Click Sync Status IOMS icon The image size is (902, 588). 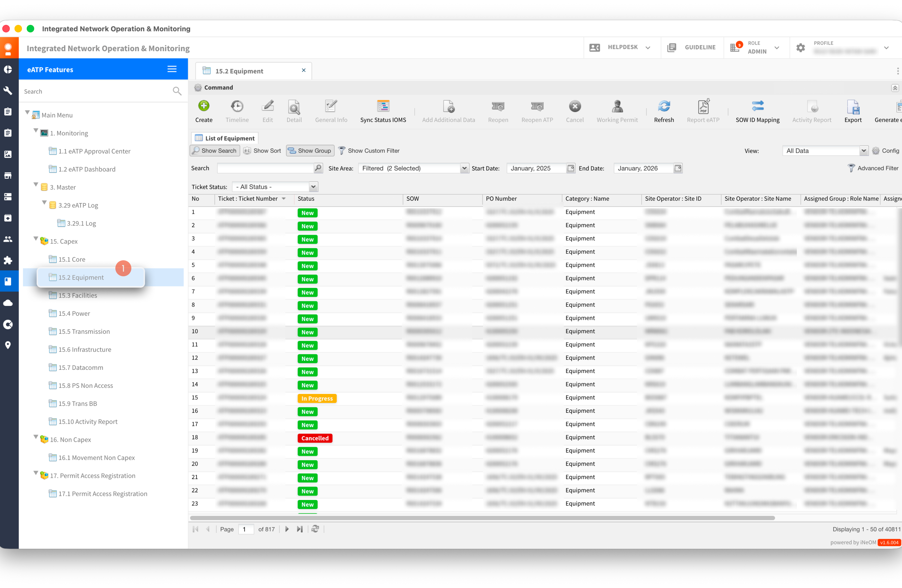pyautogui.click(x=383, y=106)
